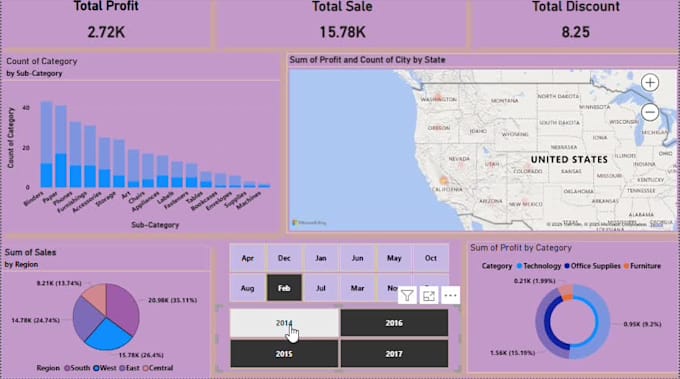
Task: Click the MONTANA label on the map
Action: point(504,101)
